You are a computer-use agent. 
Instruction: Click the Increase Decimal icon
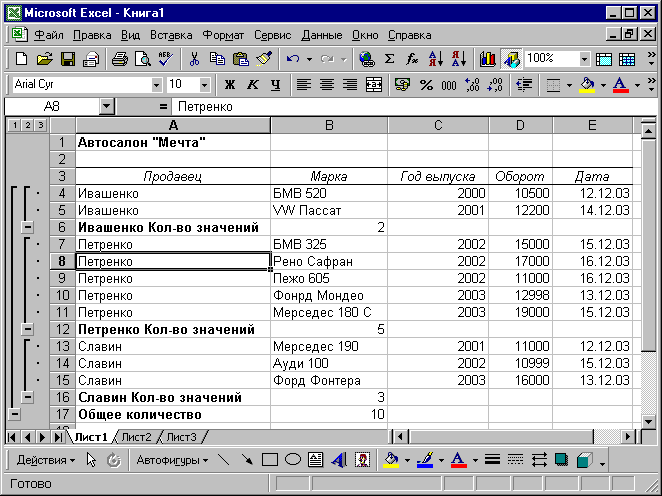coord(472,85)
